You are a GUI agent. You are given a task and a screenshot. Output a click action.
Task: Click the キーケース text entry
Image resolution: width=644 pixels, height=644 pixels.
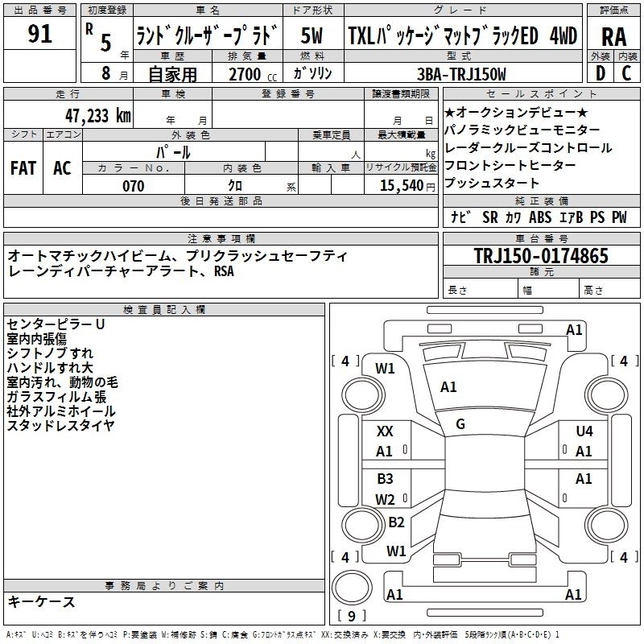41,602
